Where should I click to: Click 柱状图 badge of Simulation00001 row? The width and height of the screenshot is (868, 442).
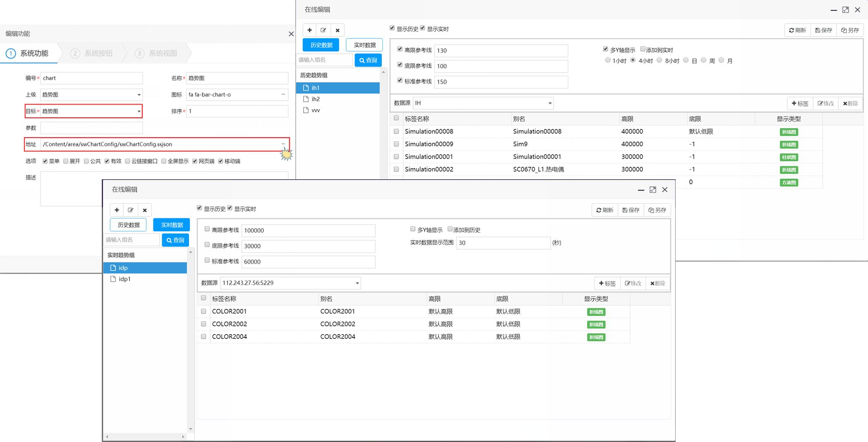coord(789,157)
